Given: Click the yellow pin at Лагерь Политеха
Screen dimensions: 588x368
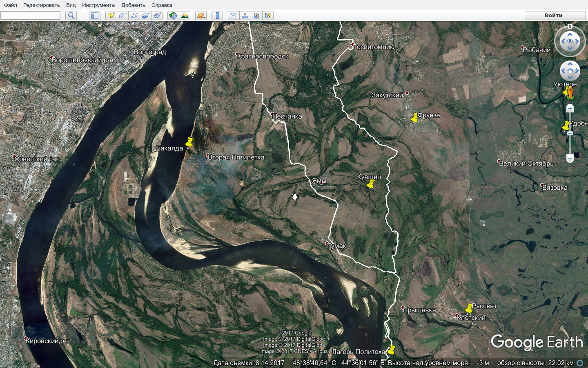Looking at the screenshot, I should [391, 350].
